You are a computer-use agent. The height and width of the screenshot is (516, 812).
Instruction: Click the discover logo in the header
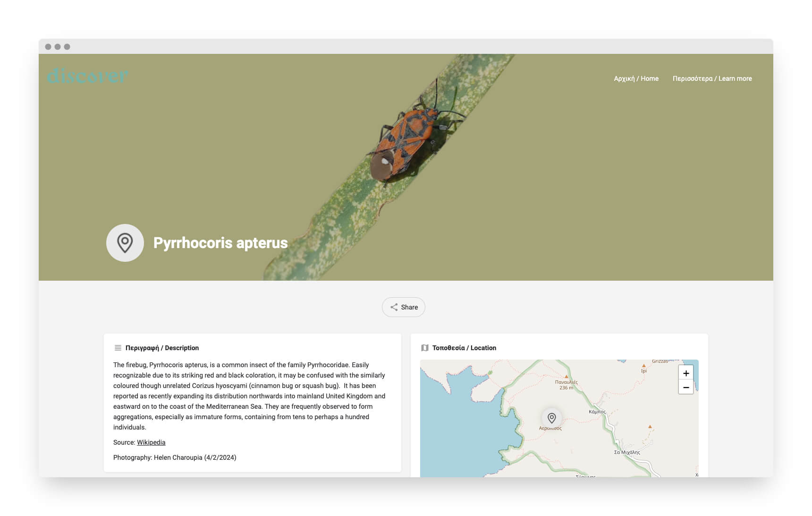click(x=88, y=76)
